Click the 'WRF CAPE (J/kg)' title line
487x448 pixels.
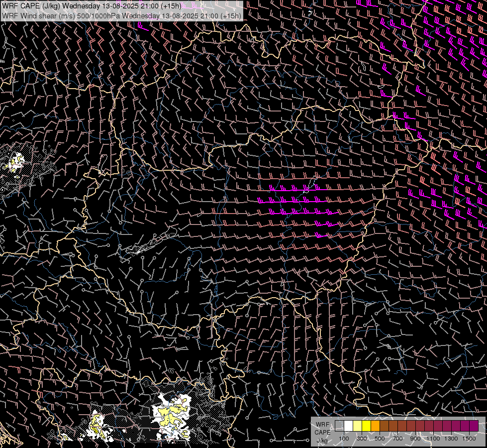tap(92, 6)
